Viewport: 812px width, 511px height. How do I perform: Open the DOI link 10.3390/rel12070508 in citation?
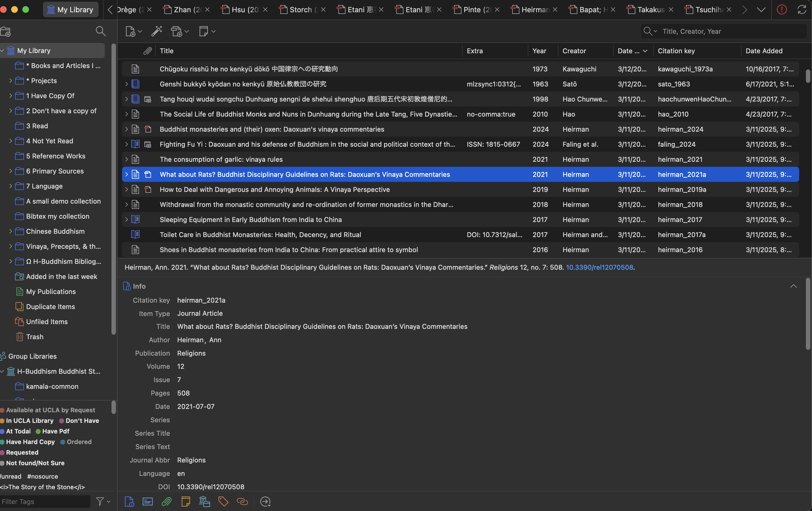pos(599,267)
